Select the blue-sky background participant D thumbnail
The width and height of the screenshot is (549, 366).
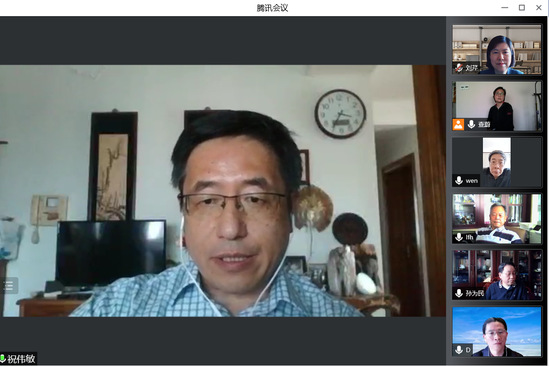[496, 332]
